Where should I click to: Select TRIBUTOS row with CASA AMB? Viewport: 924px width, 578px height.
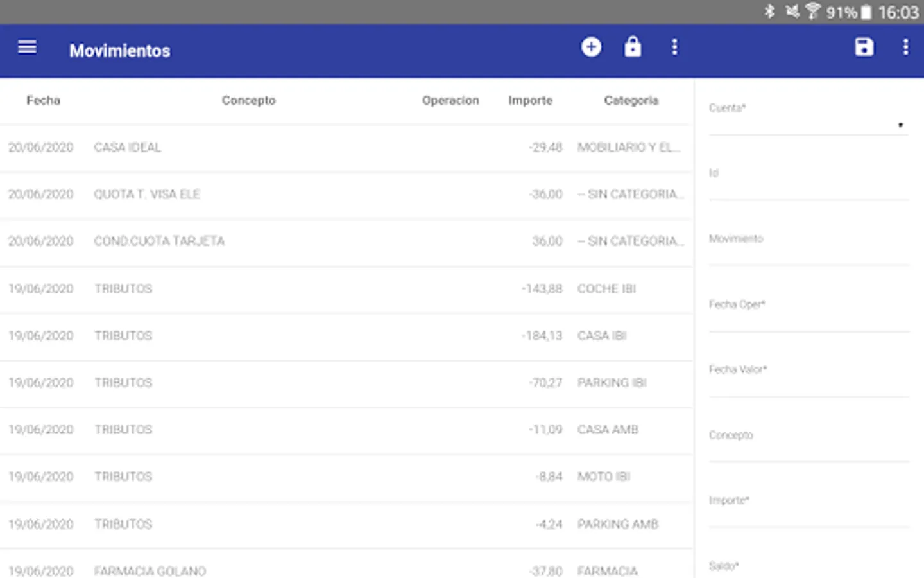coord(346,430)
